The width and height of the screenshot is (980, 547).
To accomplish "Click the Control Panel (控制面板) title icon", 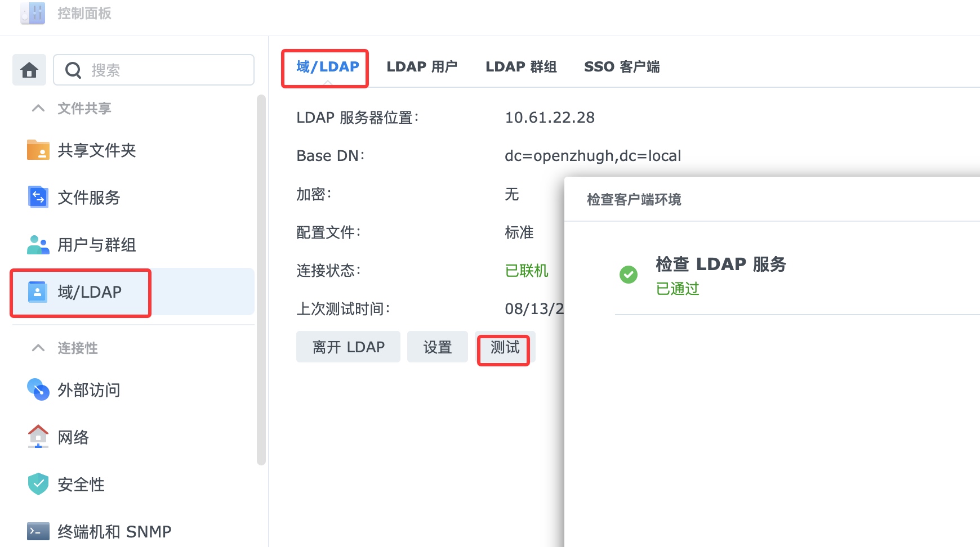I will point(33,13).
